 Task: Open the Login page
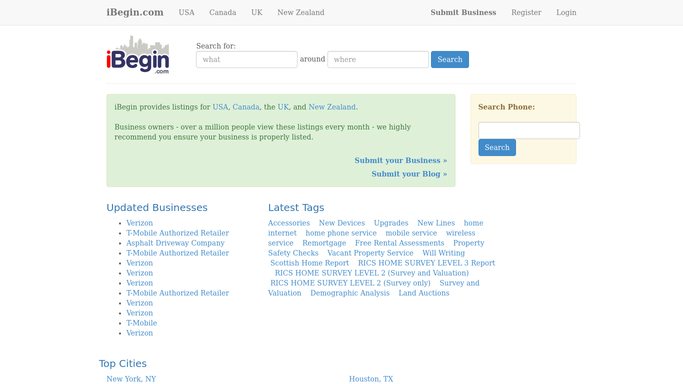click(566, 13)
